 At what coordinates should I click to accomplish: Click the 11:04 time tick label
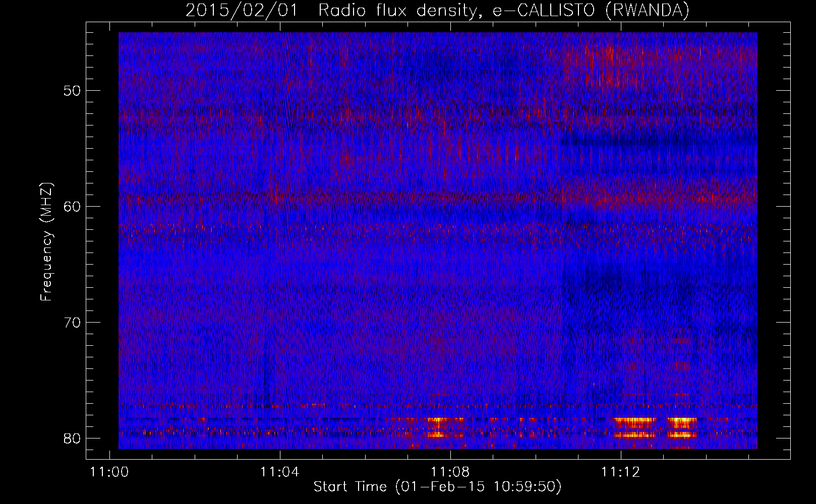tap(280, 472)
